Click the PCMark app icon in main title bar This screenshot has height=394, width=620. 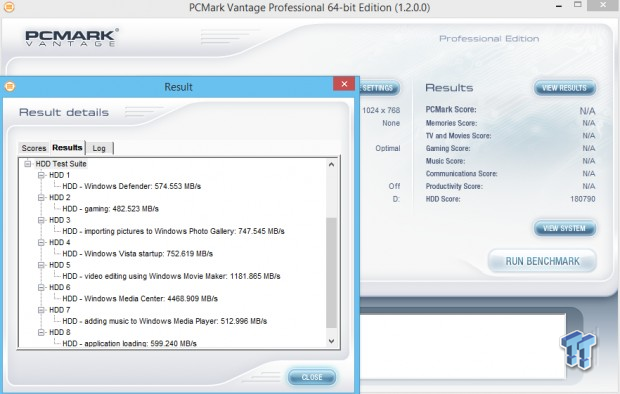click(9, 7)
